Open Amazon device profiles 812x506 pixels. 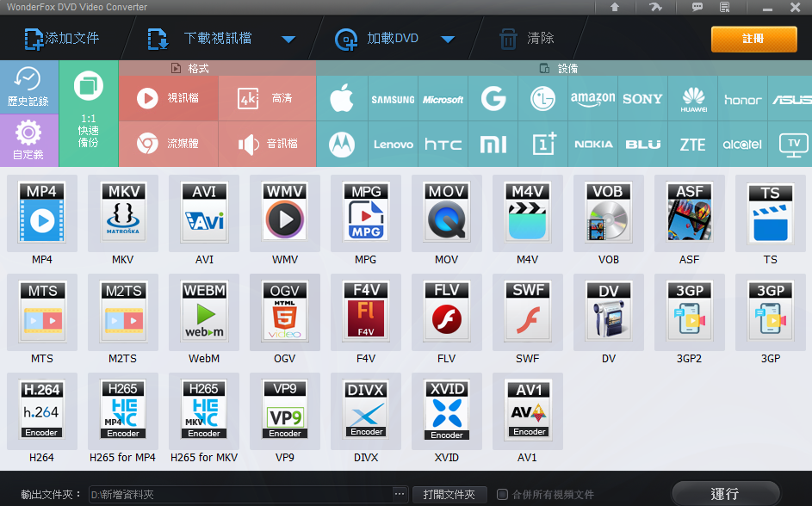pos(593,98)
